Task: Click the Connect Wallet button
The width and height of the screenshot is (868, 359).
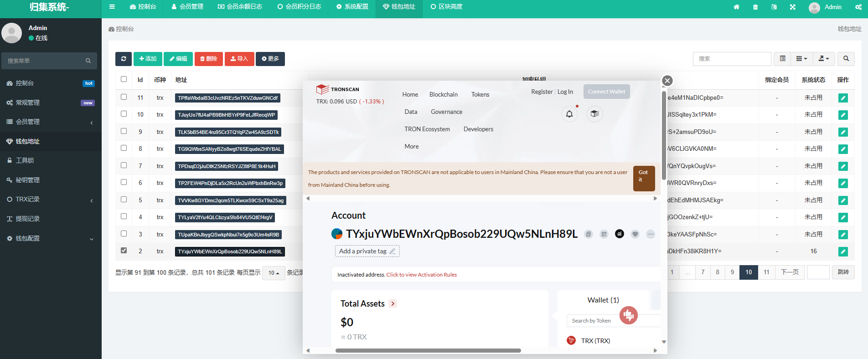Action: 606,92
